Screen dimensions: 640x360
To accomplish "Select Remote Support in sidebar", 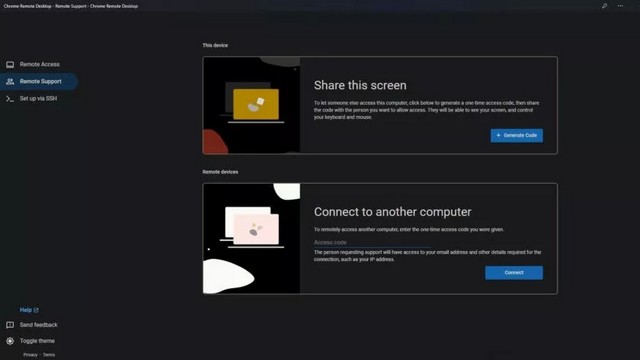I will 39,81.
